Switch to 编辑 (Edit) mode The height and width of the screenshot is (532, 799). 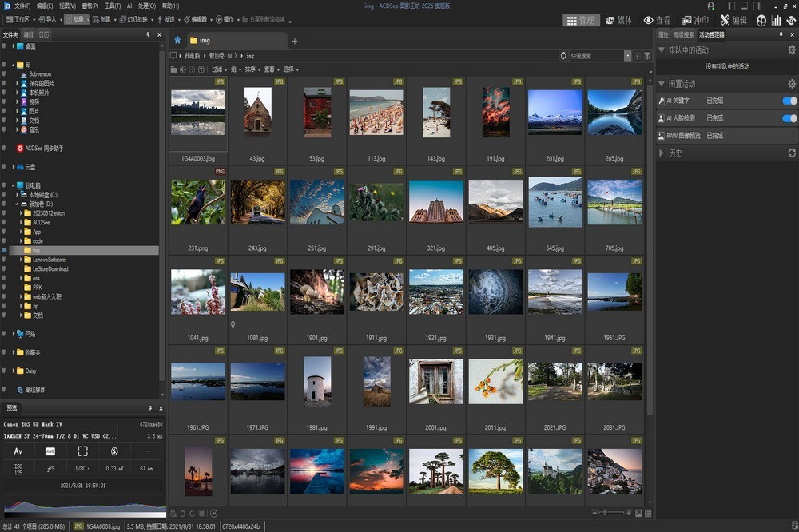tap(733, 20)
